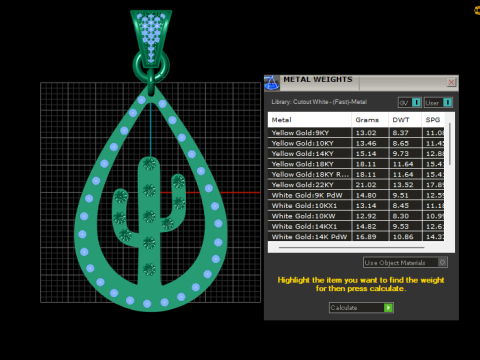Select the White Gold:9K PdW row
This screenshot has width=480, height=360.
(x=356, y=195)
